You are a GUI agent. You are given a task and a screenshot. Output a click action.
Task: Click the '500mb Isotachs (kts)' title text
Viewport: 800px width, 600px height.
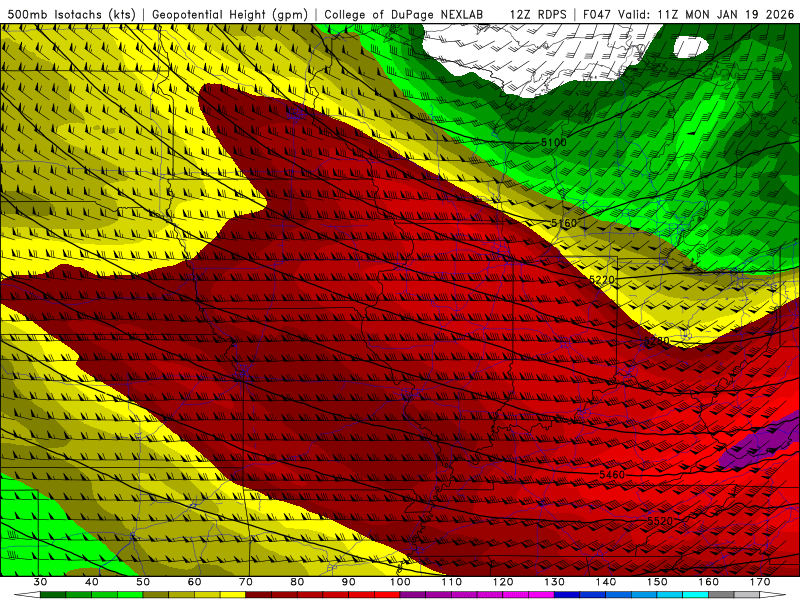[72, 14]
